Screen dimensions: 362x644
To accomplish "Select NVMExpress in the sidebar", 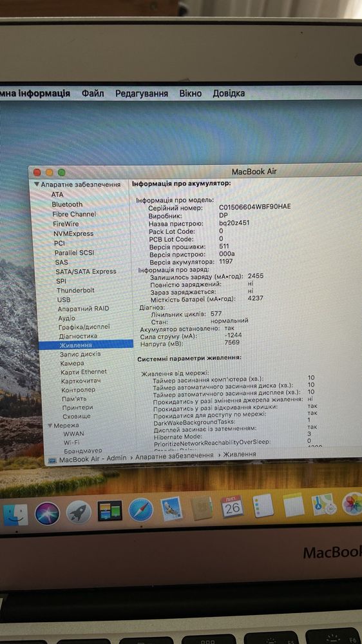I will pyautogui.click(x=73, y=233).
